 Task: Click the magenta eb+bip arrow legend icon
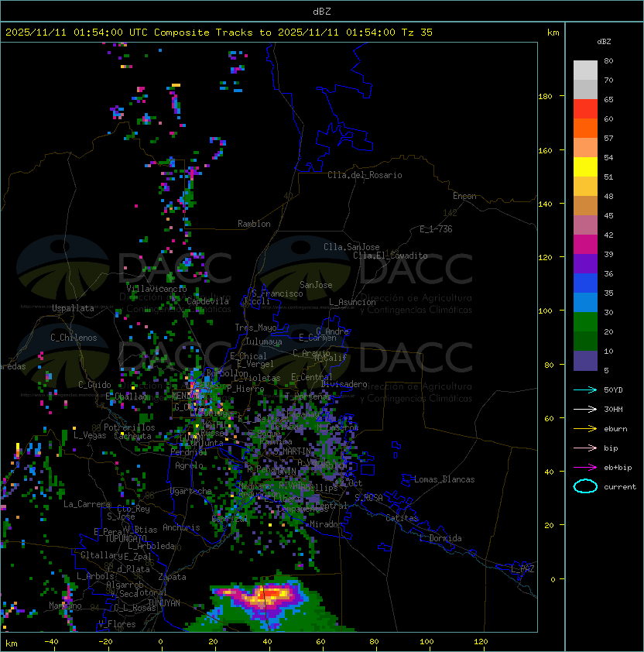point(585,468)
